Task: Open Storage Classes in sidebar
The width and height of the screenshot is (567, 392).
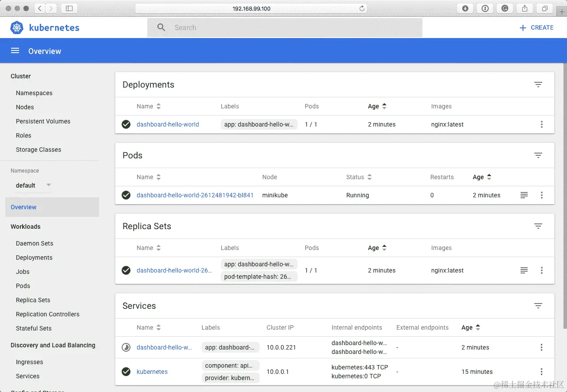Action: 38,150
